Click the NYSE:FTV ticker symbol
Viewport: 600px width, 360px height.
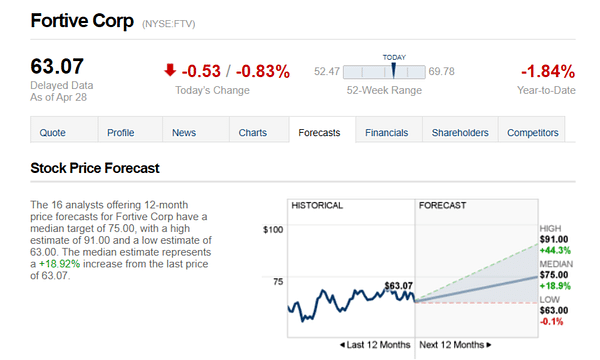tap(168, 24)
